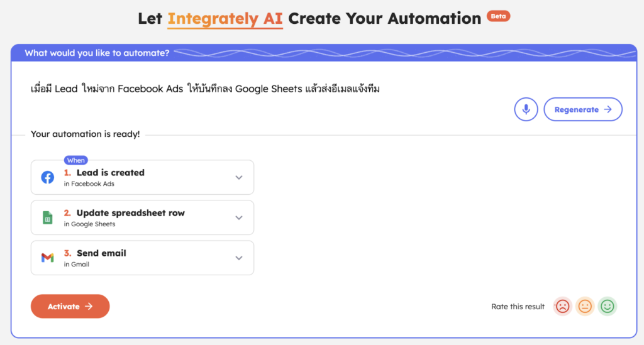Select the Lead is created step title

point(111,172)
